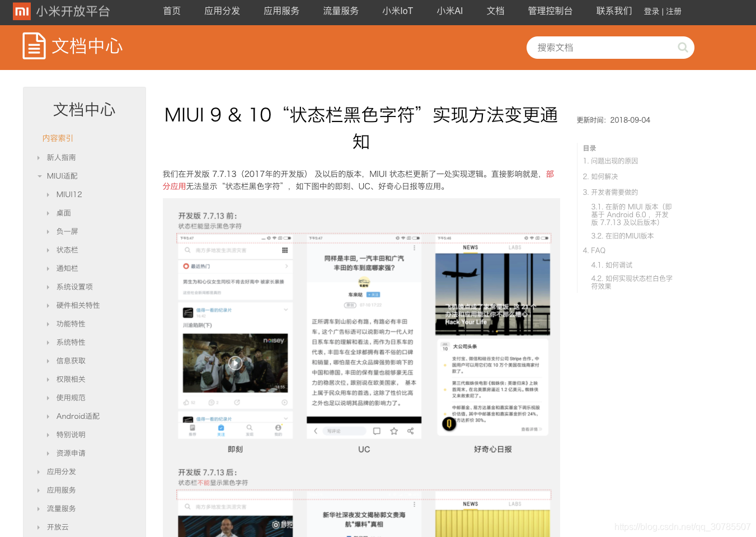Click the 好奇心日报 app screenshot
Image resolution: width=756 pixels, height=537 pixels.
pyautogui.click(x=493, y=336)
